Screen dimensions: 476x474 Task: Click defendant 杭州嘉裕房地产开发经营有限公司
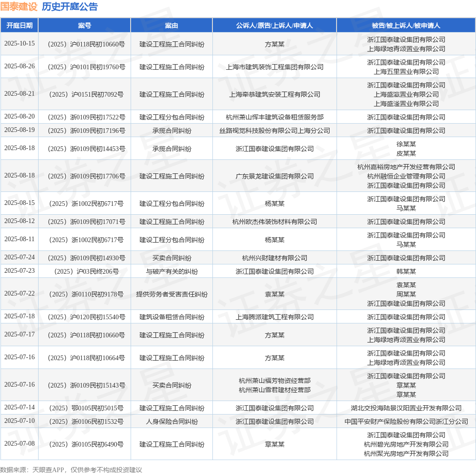click(x=406, y=167)
